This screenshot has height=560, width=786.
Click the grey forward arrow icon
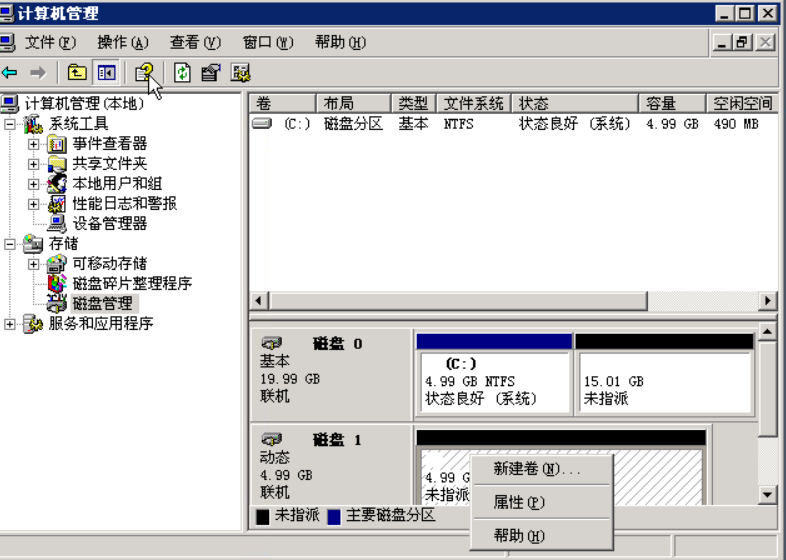click(x=38, y=73)
